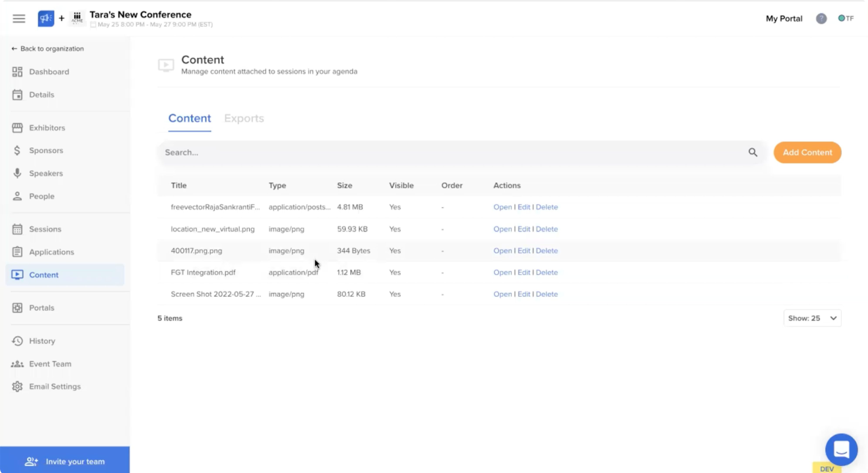The height and width of the screenshot is (473, 868).
Task: Click the help question mark icon
Action: point(821,19)
